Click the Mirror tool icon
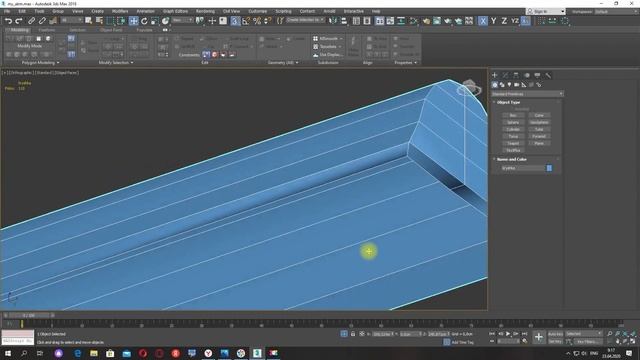The width and height of the screenshot is (640, 360). [x=333, y=20]
